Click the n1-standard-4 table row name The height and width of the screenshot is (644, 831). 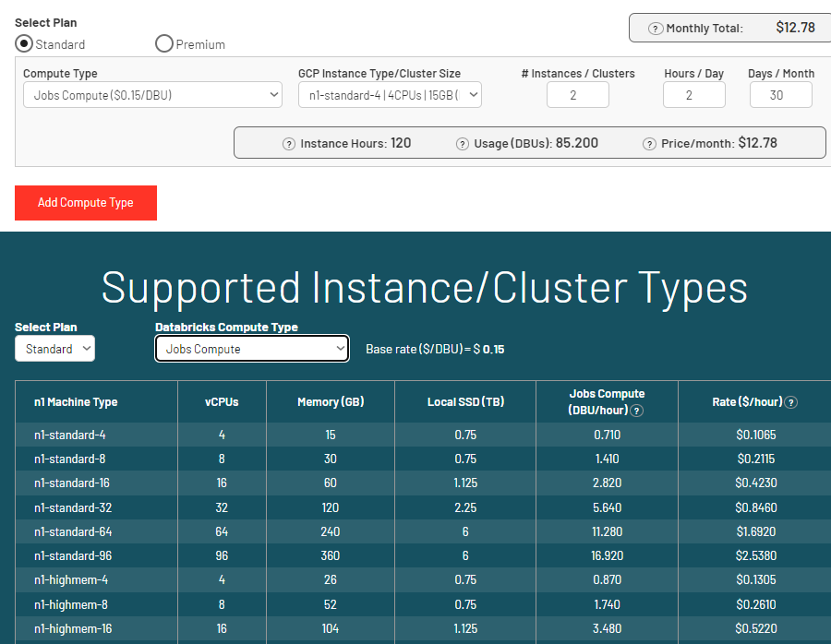click(70, 435)
